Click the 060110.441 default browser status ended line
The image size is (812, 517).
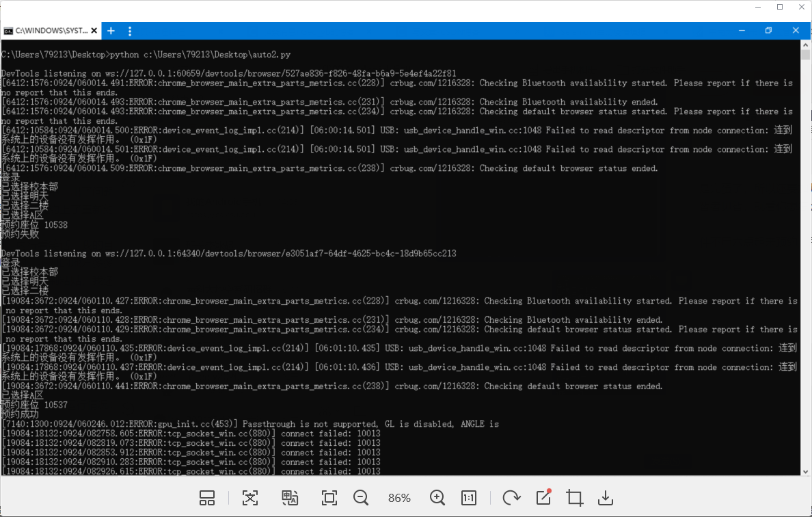(x=332, y=386)
